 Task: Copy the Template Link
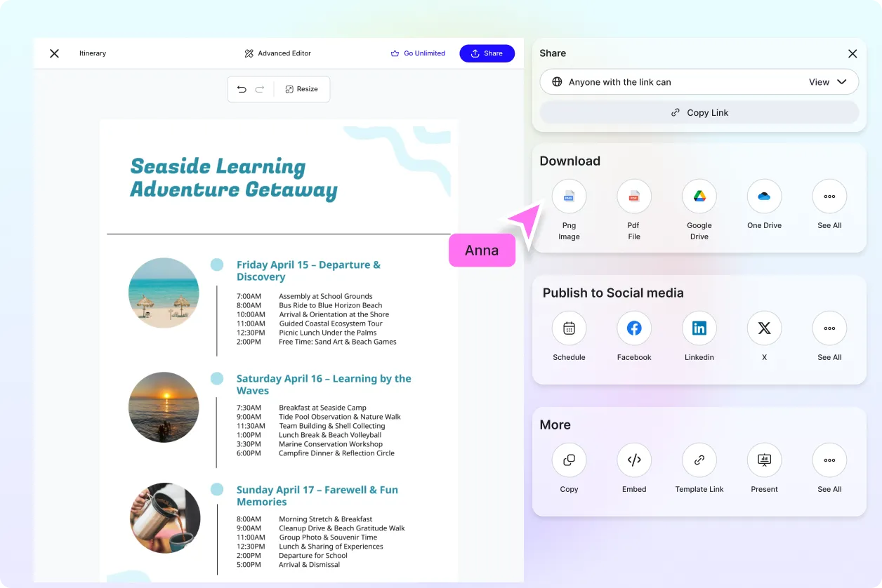click(x=699, y=460)
